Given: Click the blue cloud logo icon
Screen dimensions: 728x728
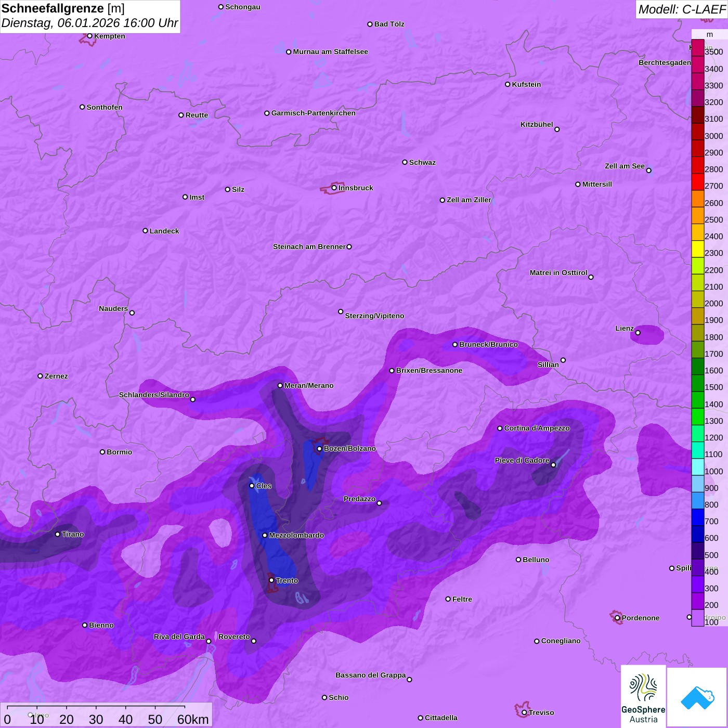Looking at the screenshot, I should pyautogui.click(x=697, y=697).
